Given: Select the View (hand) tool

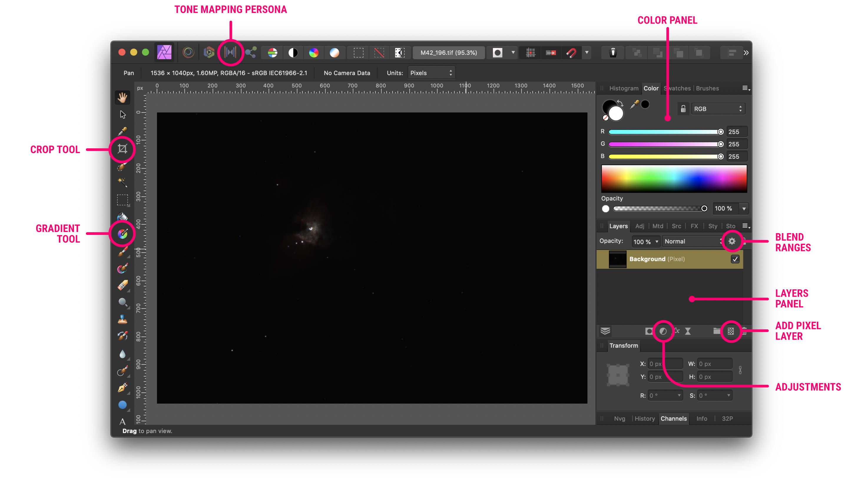Looking at the screenshot, I should coord(122,97).
